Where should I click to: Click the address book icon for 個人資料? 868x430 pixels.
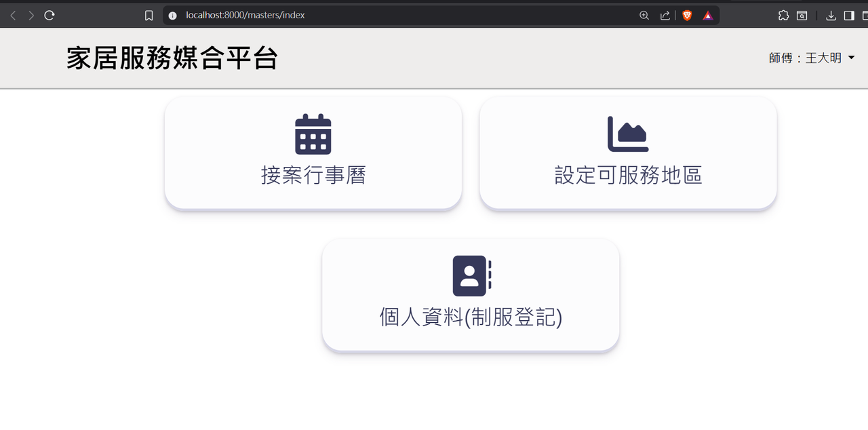click(x=472, y=276)
